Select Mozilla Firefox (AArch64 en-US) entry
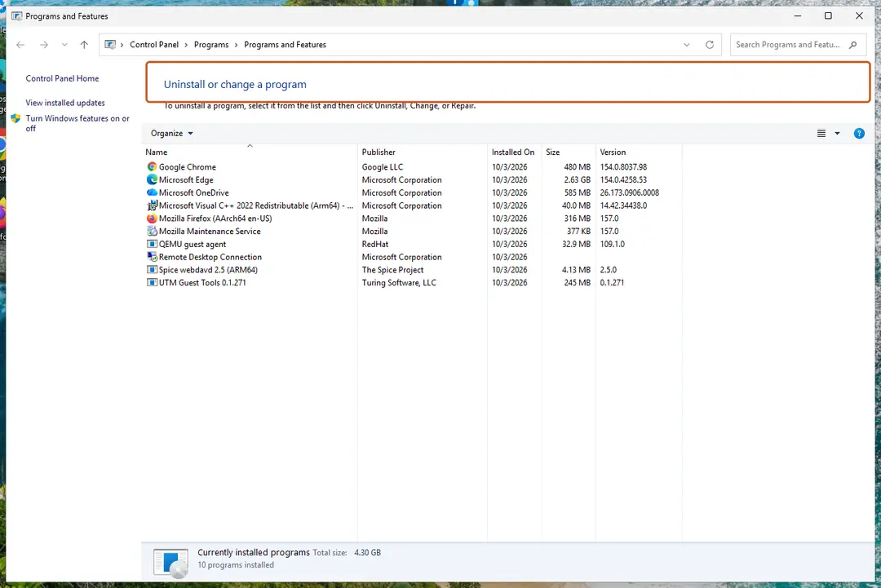 click(x=215, y=219)
